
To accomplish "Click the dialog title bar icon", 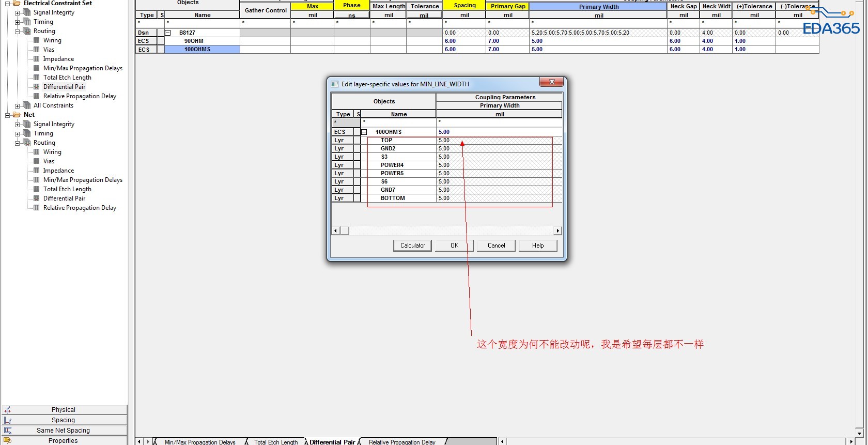I will [335, 84].
